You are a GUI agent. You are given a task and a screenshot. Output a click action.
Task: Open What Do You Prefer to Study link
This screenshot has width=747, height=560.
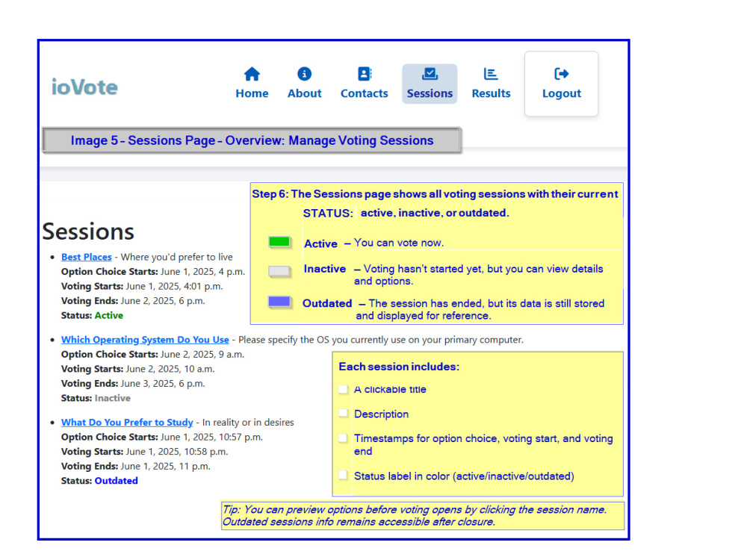coord(127,423)
